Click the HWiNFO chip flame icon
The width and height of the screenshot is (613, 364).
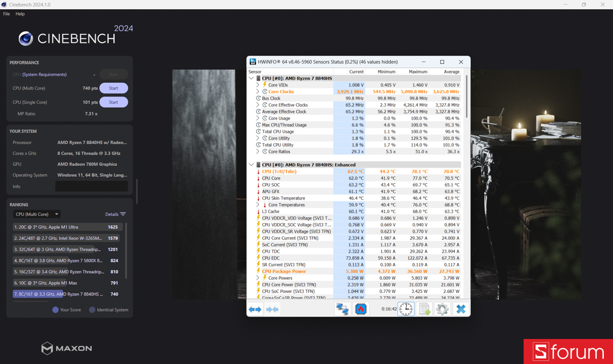[x=361, y=309]
